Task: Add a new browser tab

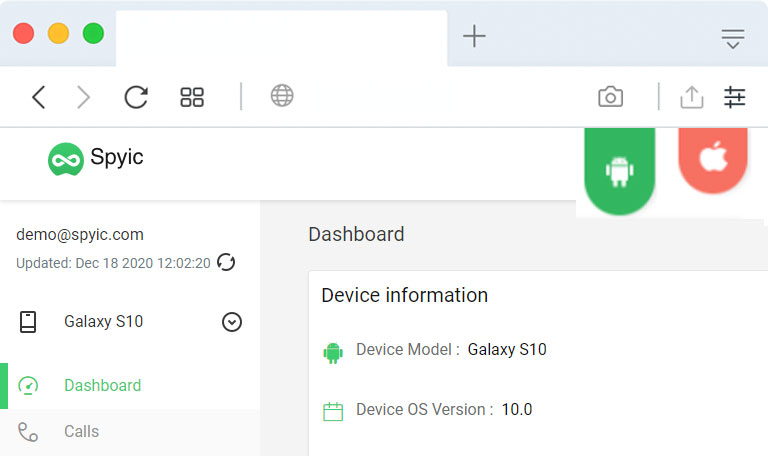Action: (474, 36)
